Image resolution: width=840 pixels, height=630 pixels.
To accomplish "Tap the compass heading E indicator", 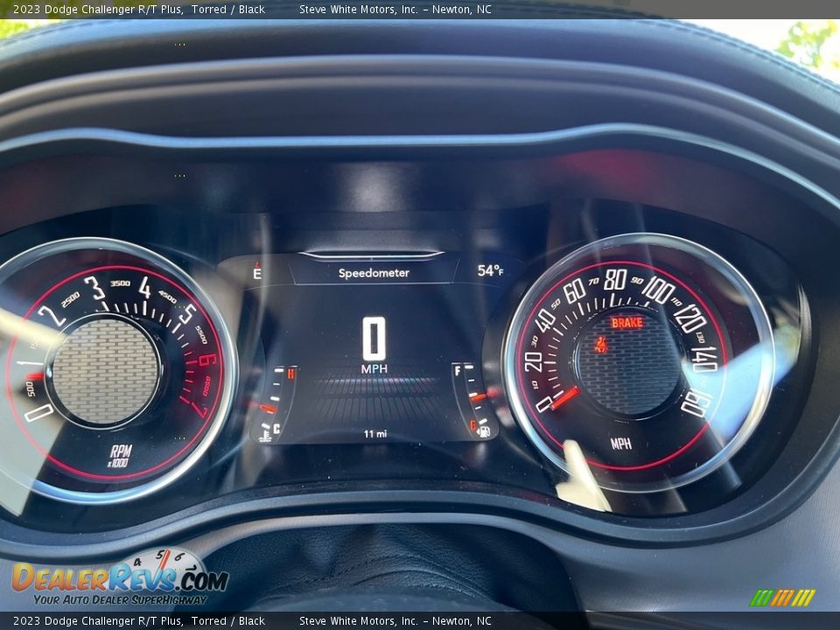I will click(x=257, y=272).
